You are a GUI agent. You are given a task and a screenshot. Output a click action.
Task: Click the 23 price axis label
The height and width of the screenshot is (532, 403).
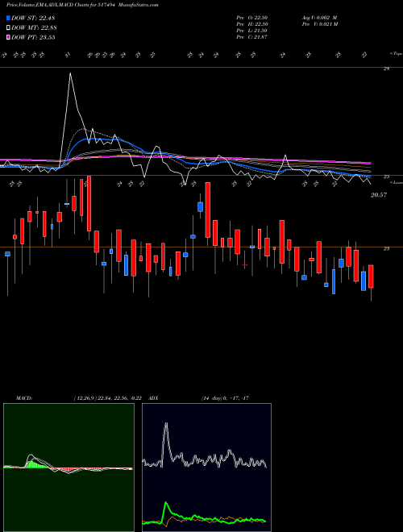click(386, 249)
